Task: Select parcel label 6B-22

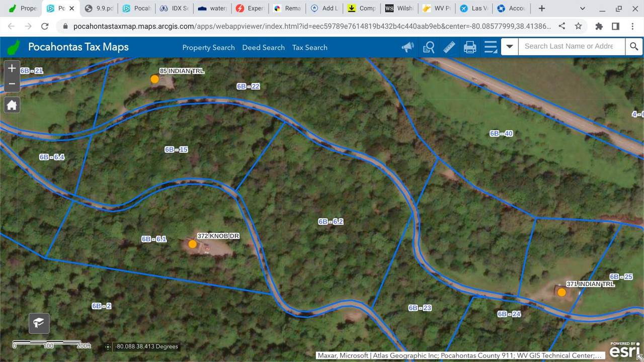Action: pyautogui.click(x=248, y=86)
